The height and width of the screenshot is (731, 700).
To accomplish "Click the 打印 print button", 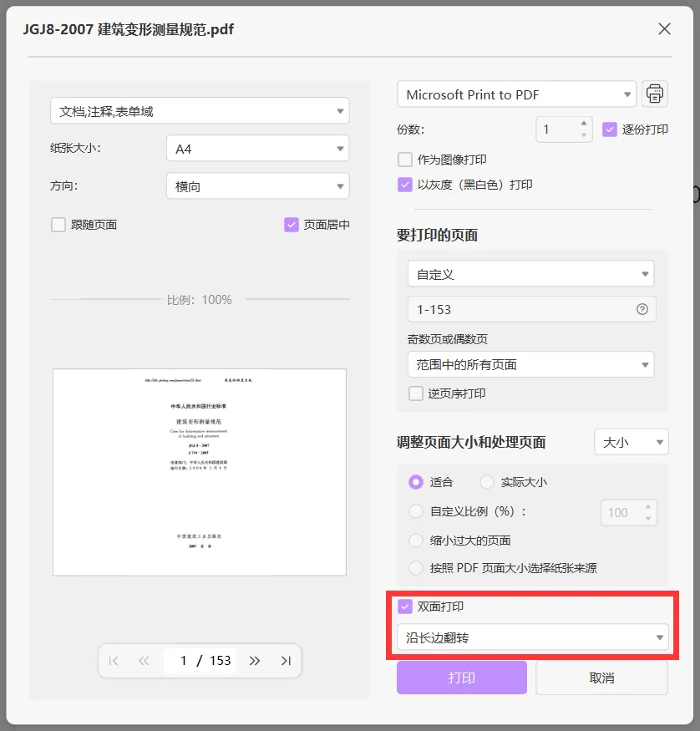I will 462,678.
